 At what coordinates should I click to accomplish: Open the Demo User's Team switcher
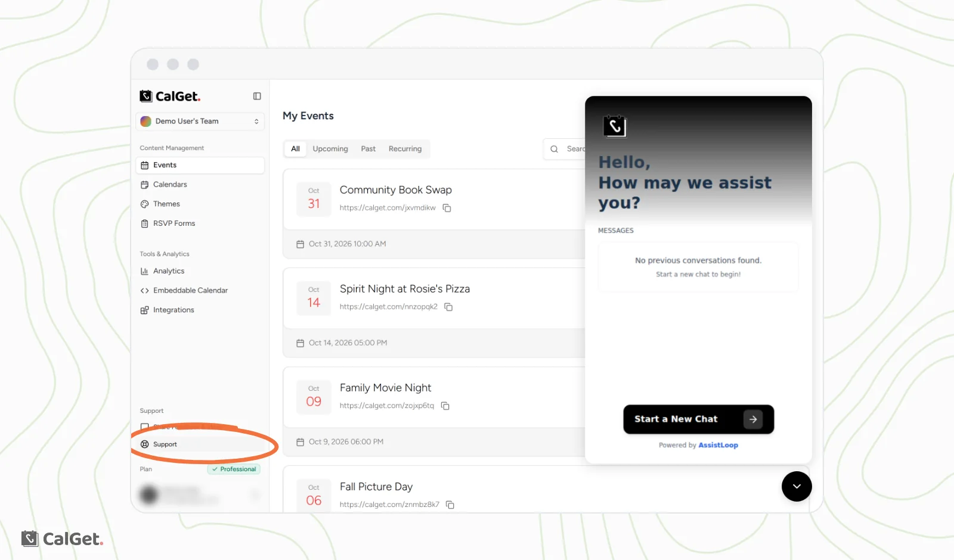200,122
